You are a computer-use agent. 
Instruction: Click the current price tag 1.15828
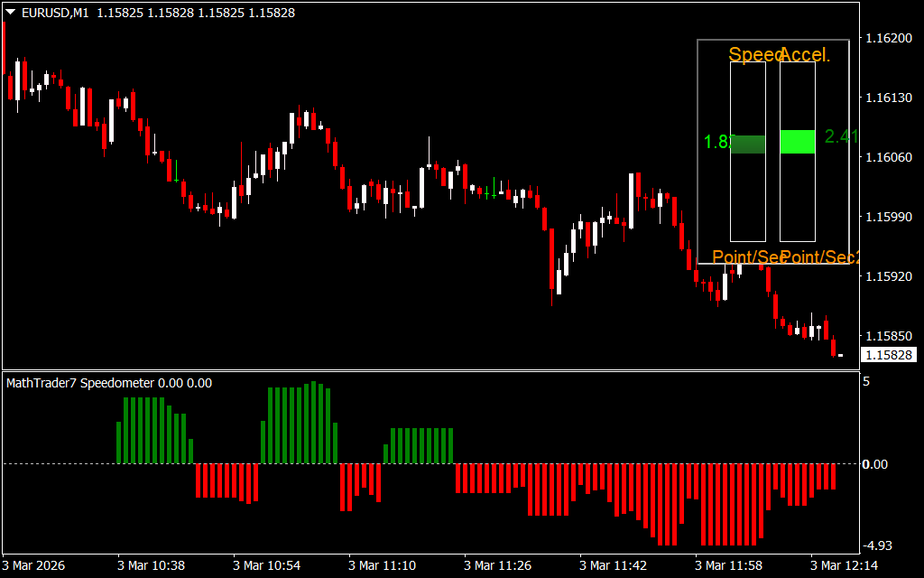click(888, 356)
